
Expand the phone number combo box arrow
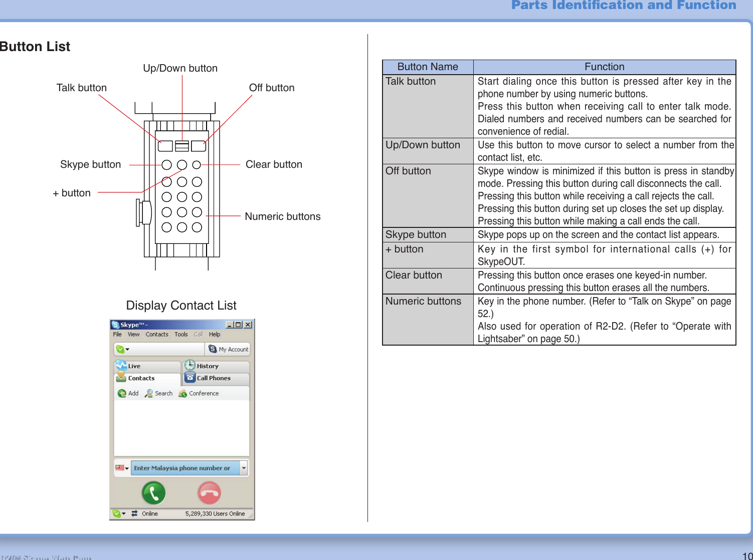coord(244,468)
